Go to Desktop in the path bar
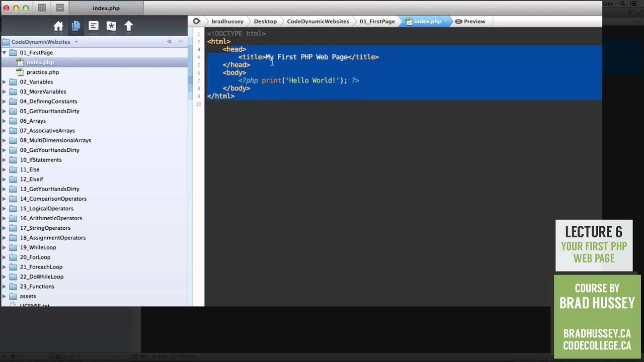This screenshot has width=644, height=362. [x=265, y=22]
